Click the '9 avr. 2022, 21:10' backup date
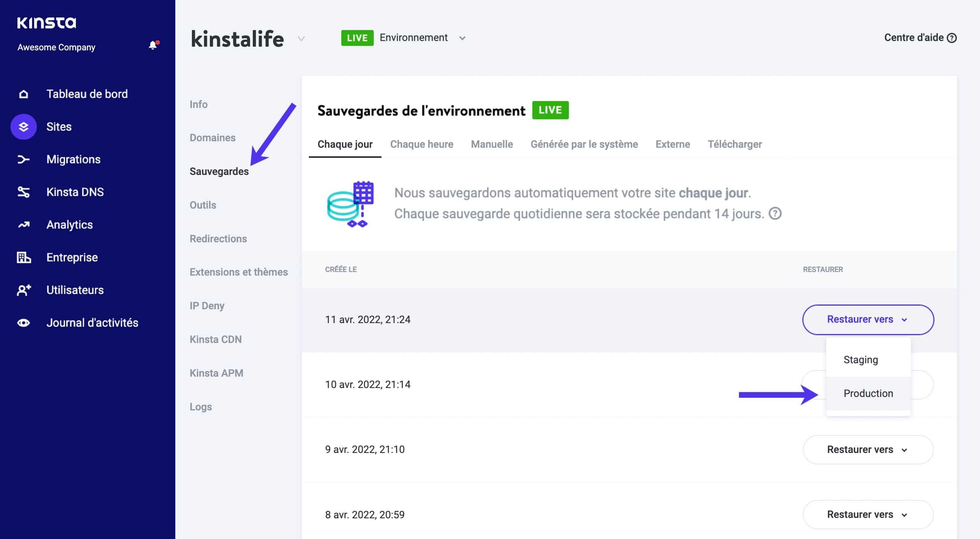Image resolution: width=980 pixels, height=539 pixels. (365, 450)
